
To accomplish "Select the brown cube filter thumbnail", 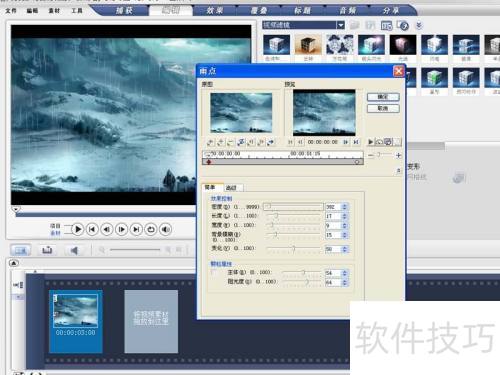I will (308, 44).
